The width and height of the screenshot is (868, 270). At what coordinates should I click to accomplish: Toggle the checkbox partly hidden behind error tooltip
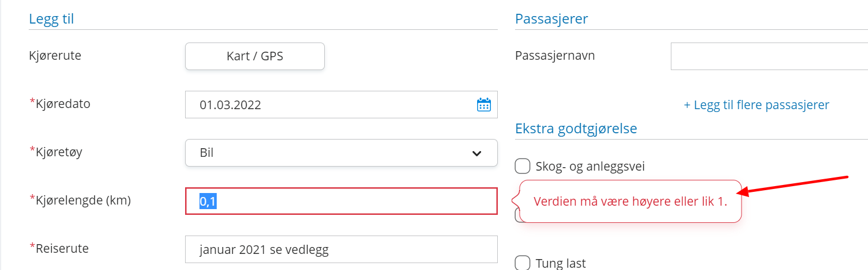517,215
